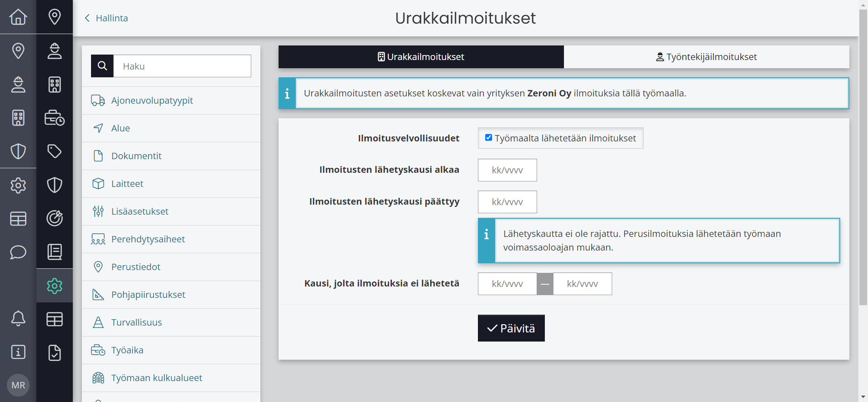
Task: Open Dokumentit menu item
Action: [171, 156]
